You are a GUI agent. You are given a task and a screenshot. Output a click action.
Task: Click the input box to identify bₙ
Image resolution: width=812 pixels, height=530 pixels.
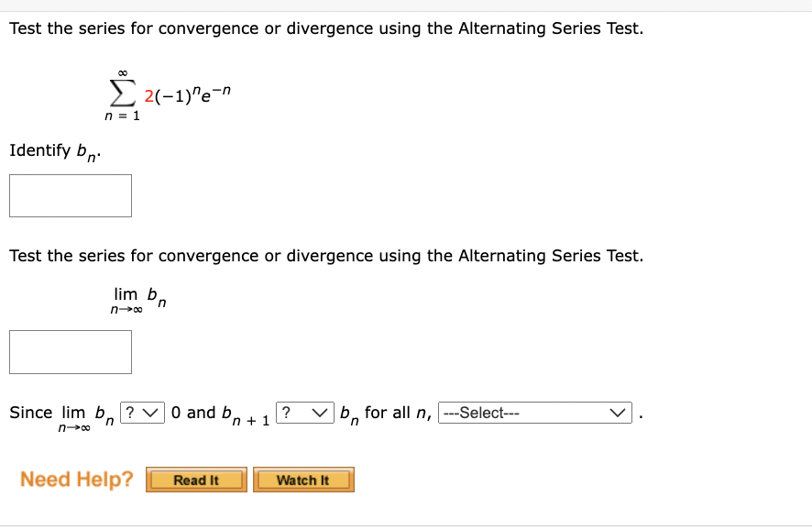[x=70, y=194]
